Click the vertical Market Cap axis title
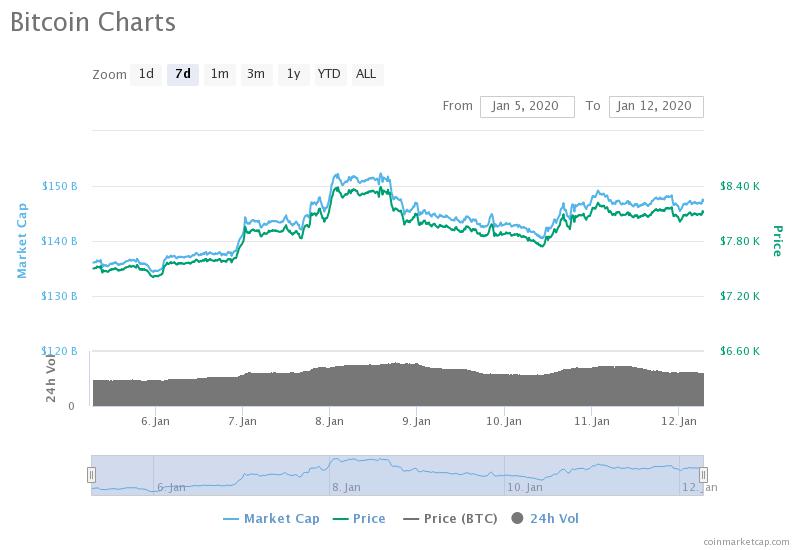This screenshot has height=550, width=800. click(x=22, y=241)
